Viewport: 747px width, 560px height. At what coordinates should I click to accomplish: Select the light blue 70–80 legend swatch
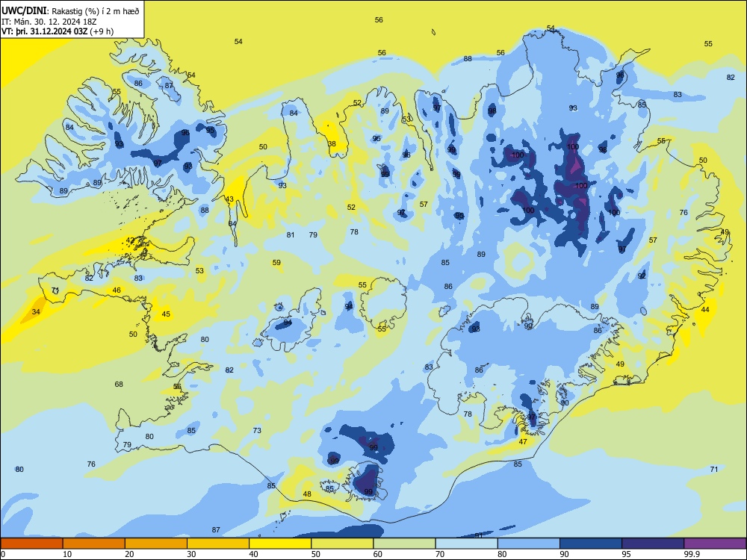[x=466, y=544]
